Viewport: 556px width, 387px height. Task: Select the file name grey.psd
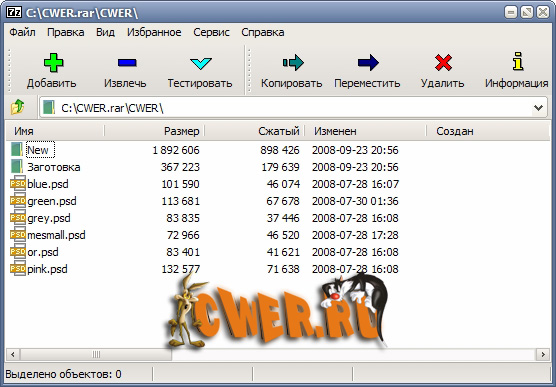click(x=49, y=218)
